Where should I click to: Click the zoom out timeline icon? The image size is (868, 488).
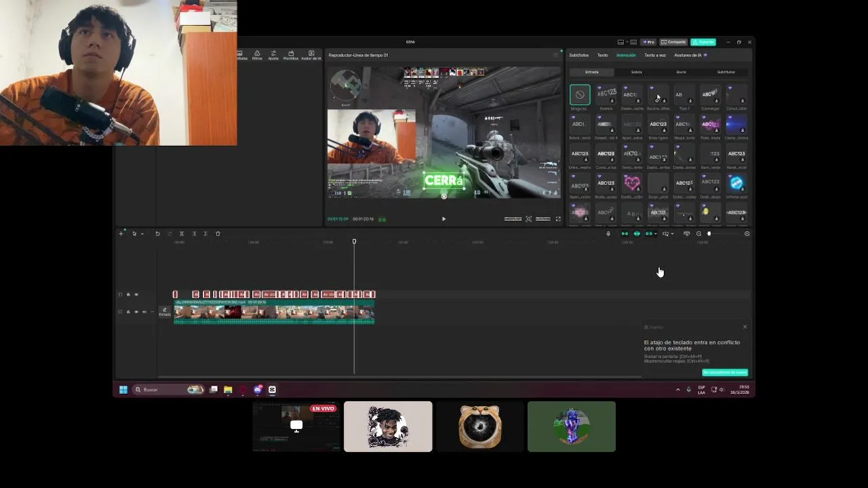click(698, 234)
